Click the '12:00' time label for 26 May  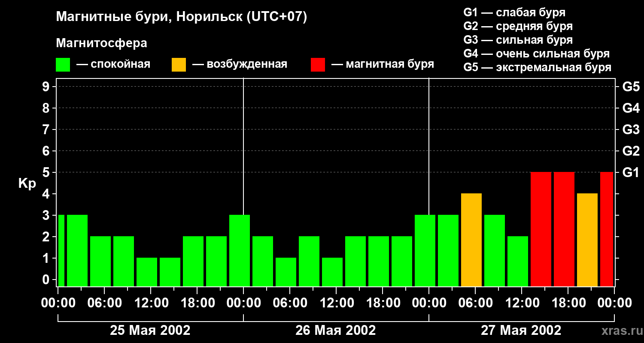coord(336,303)
